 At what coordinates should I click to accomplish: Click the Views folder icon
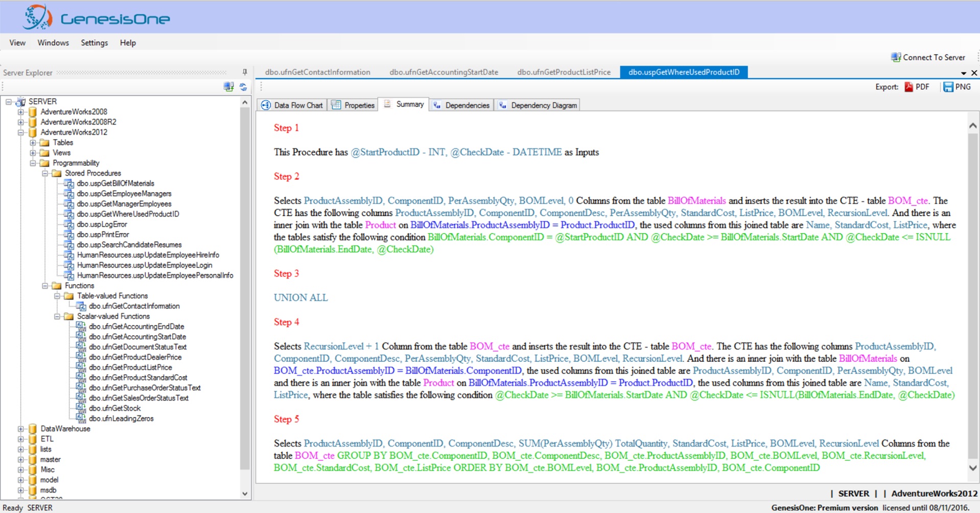click(45, 153)
